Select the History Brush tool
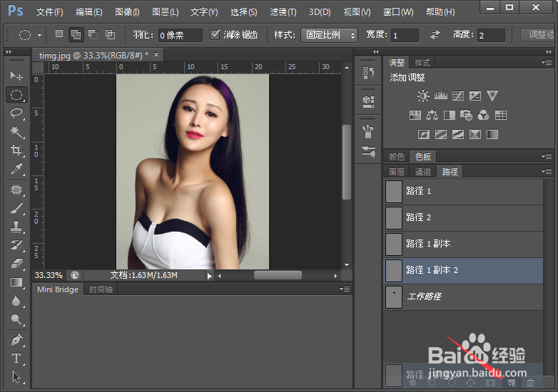 pyautogui.click(x=16, y=245)
